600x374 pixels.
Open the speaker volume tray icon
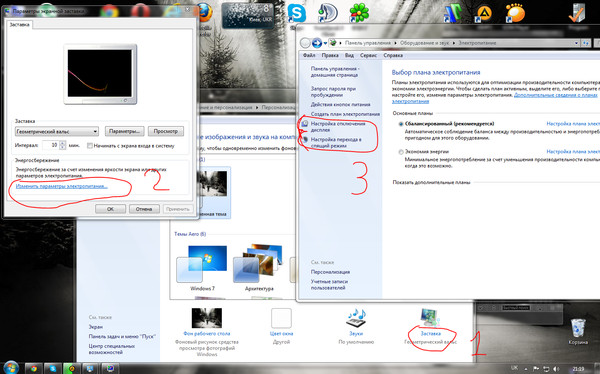(x=556, y=369)
